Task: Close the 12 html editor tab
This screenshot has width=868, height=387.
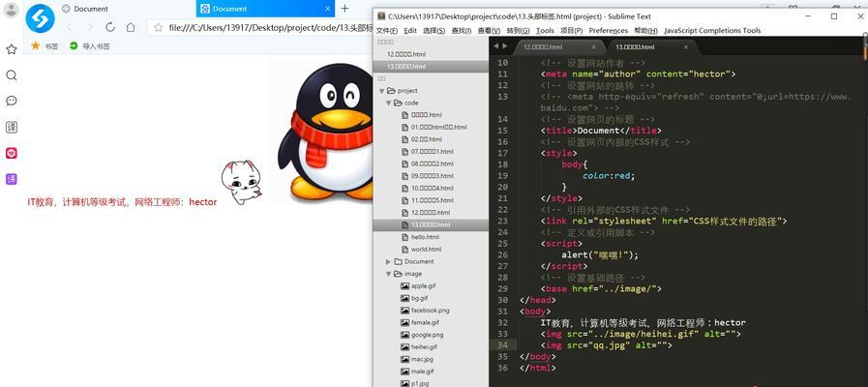Action: [x=594, y=47]
